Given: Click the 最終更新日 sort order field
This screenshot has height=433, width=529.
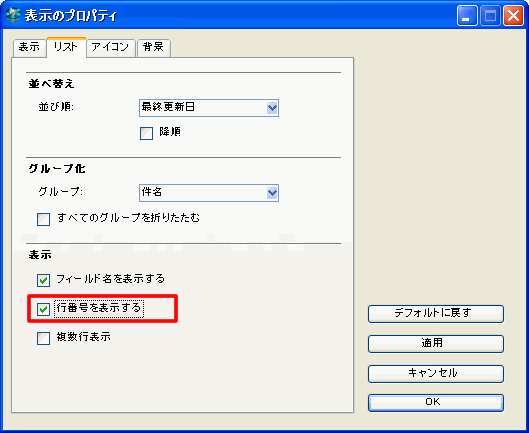Looking at the screenshot, I should [x=209, y=108].
